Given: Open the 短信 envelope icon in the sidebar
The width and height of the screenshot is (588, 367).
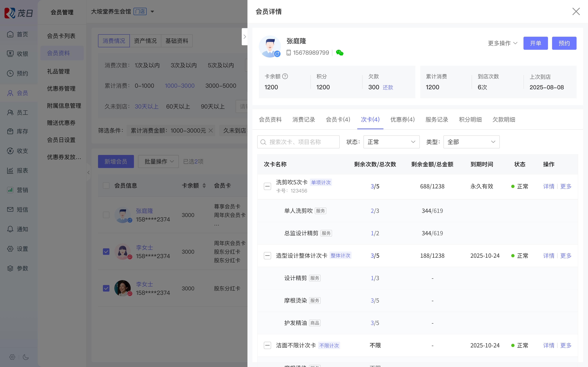Looking at the screenshot, I should (x=10, y=209).
